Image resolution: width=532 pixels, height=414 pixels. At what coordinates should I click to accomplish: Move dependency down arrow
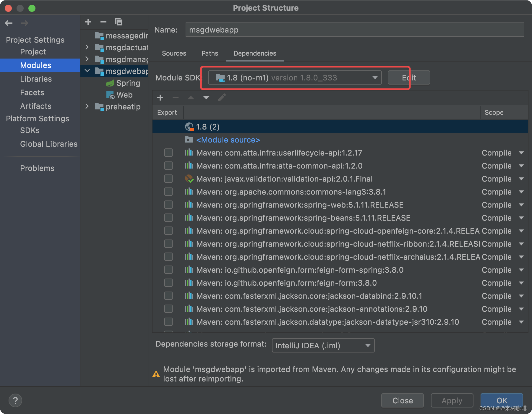(x=206, y=98)
